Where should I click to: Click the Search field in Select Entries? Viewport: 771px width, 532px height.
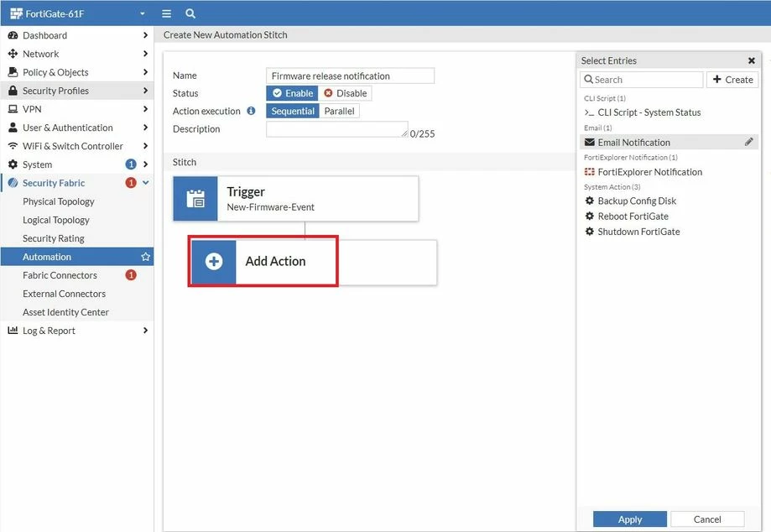click(x=641, y=80)
